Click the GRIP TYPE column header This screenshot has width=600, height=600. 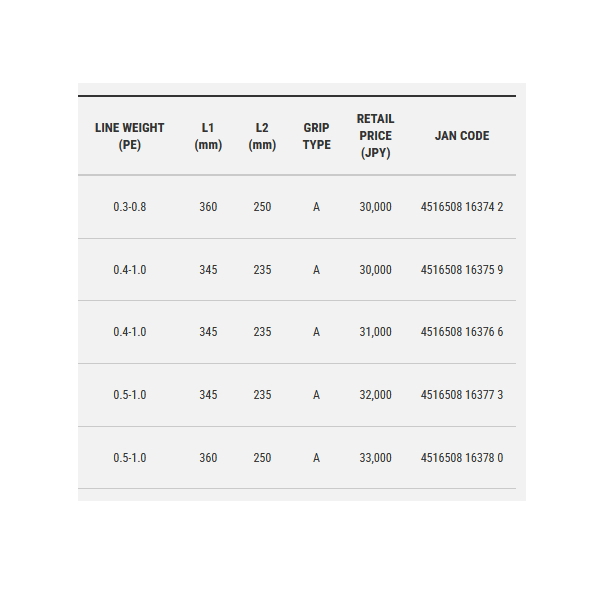tap(316, 136)
